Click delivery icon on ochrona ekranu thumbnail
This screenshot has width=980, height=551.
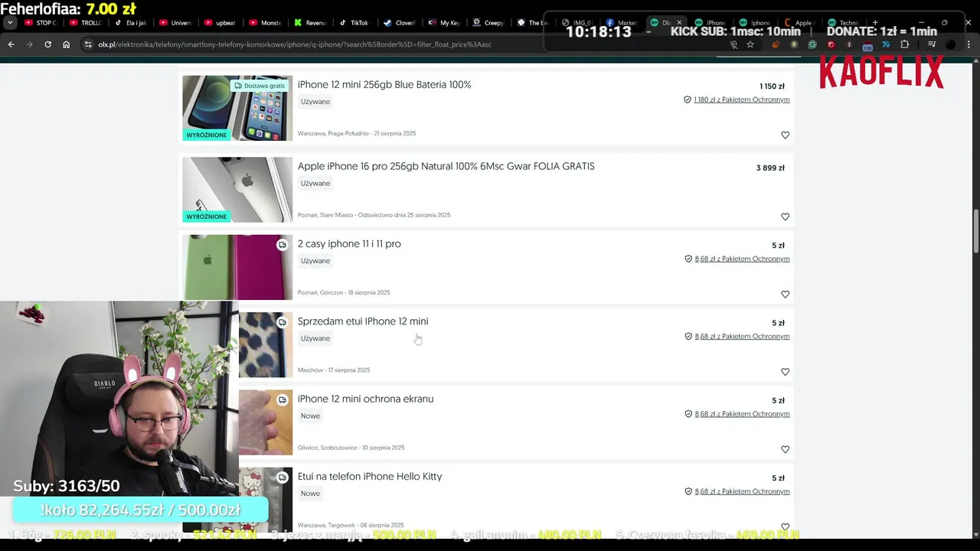coord(283,399)
